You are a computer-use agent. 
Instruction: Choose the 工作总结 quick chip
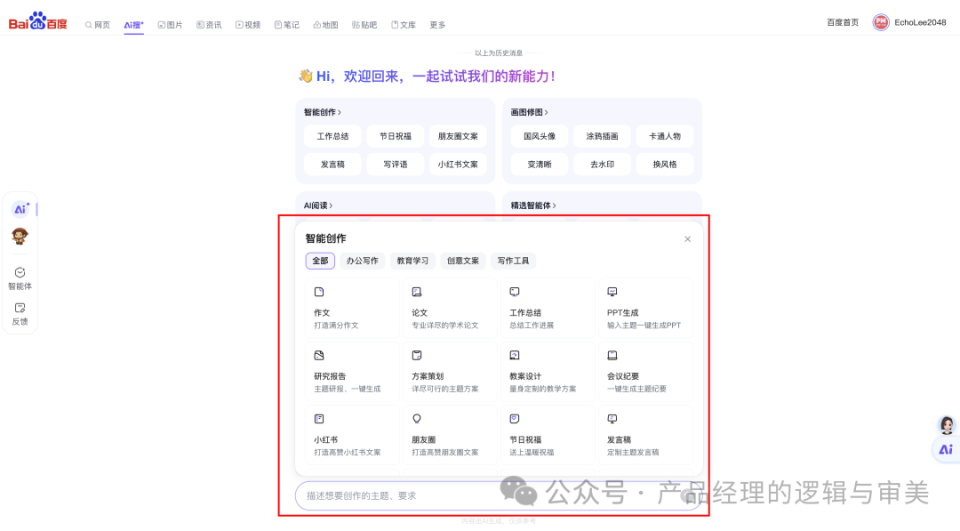point(332,136)
